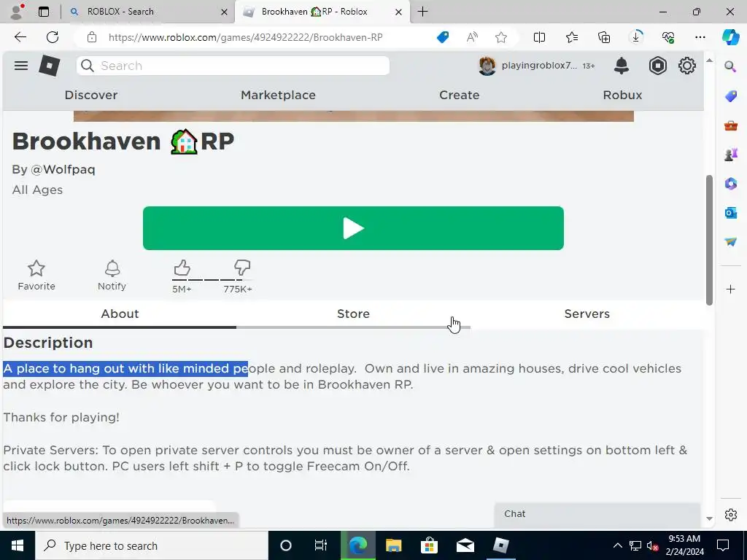747x560 pixels.
Task: Open the Copilot sidebar icon
Action: point(729,37)
